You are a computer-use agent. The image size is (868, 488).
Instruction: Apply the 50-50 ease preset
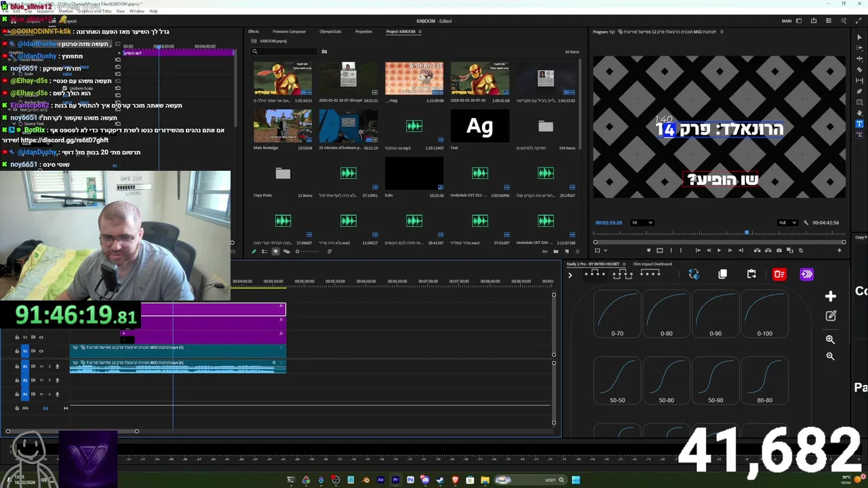pyautogui.click(x=617, y=380)
